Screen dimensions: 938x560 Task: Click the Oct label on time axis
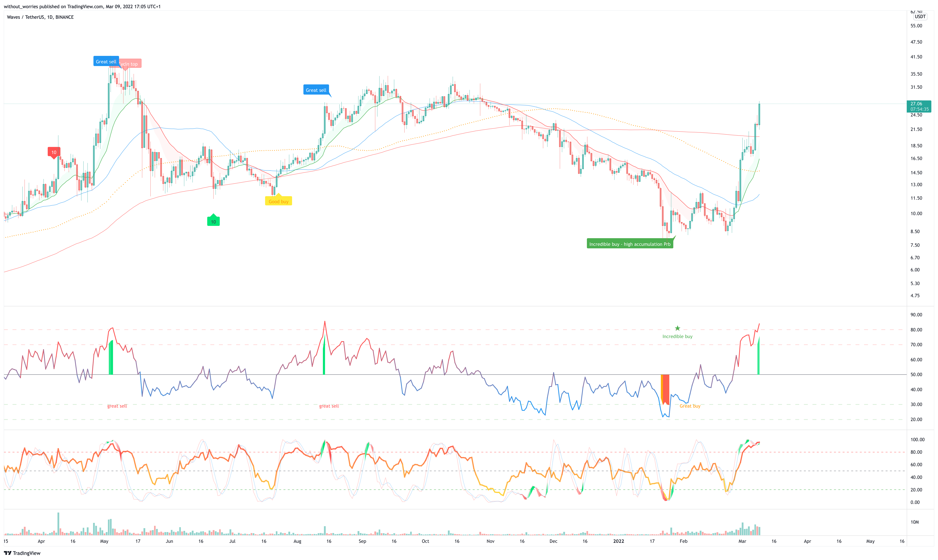425,541
